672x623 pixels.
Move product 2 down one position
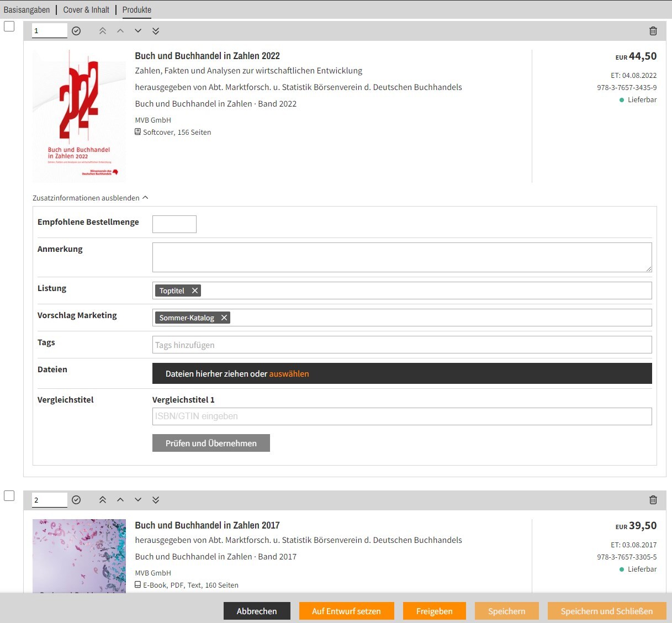138,500
